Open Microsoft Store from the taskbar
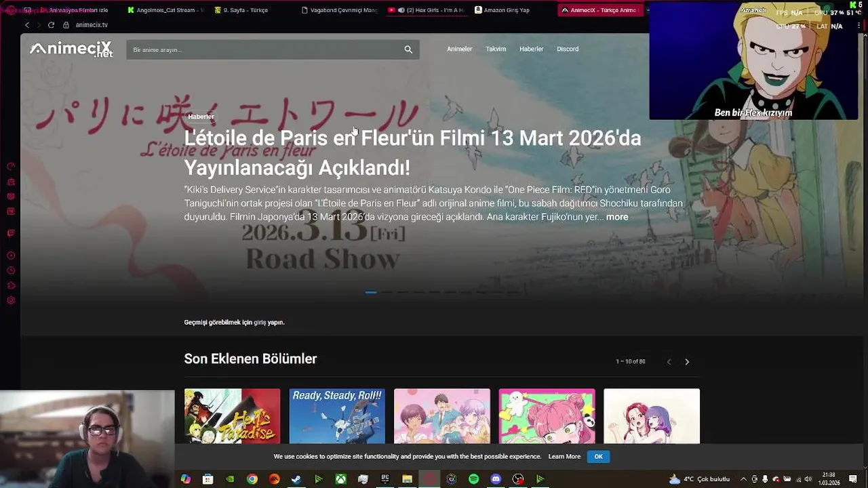The height and width of the screenshot is (488, 868). tap(208, 479)
